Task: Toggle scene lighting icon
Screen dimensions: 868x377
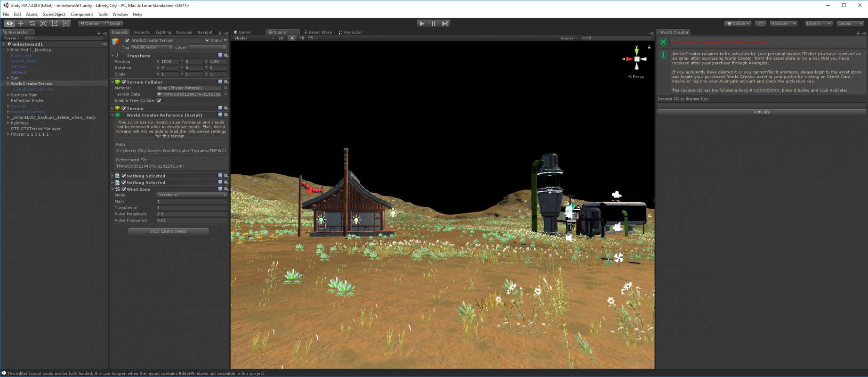Action: [292, 38]
